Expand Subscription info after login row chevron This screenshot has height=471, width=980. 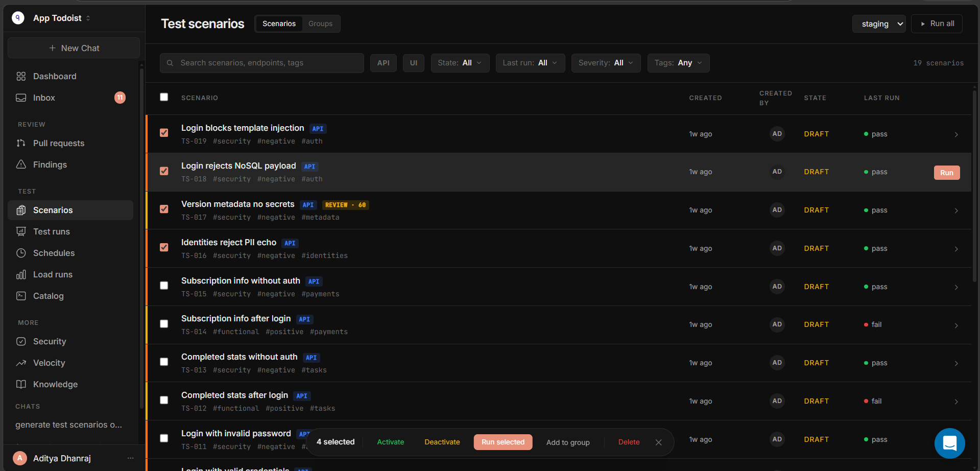957,325
